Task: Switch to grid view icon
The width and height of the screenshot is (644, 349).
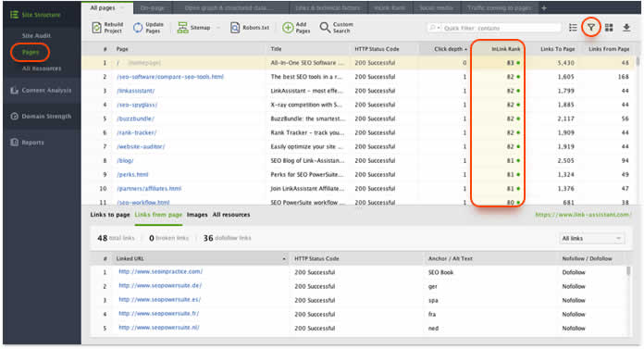Action: (609, 28)
